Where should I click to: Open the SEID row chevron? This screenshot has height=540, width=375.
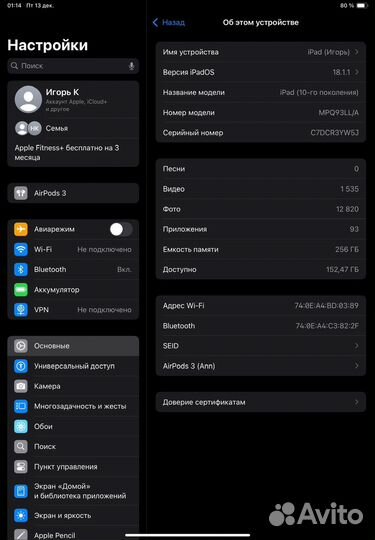click(x=357, y=346)
